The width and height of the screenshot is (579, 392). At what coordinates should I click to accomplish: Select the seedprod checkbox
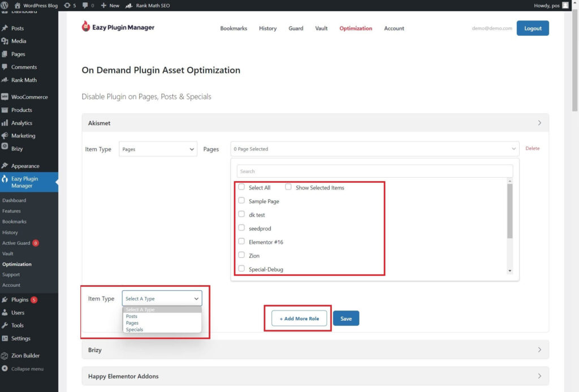pyautogui.click(x=241, y=227)
